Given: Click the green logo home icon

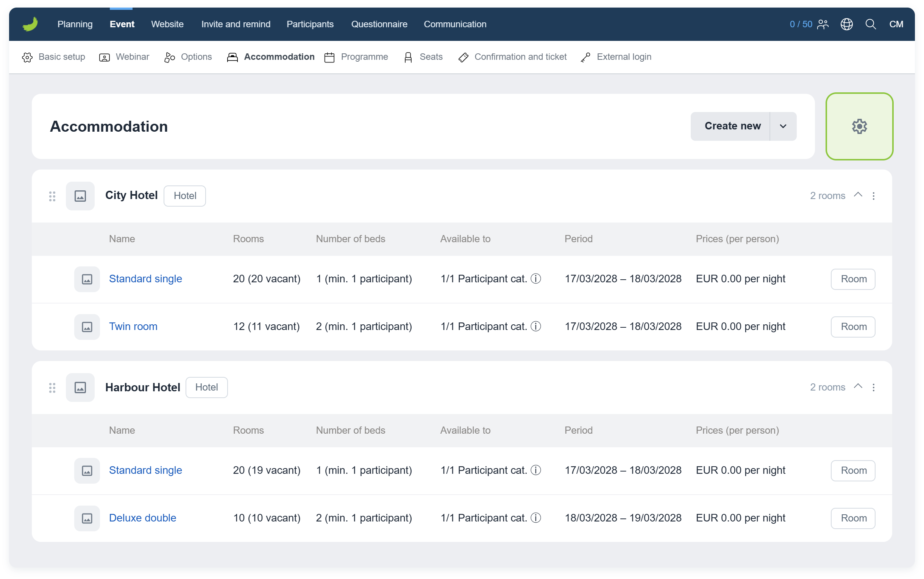Looking at the screenshot, I should tap(30, 24).
